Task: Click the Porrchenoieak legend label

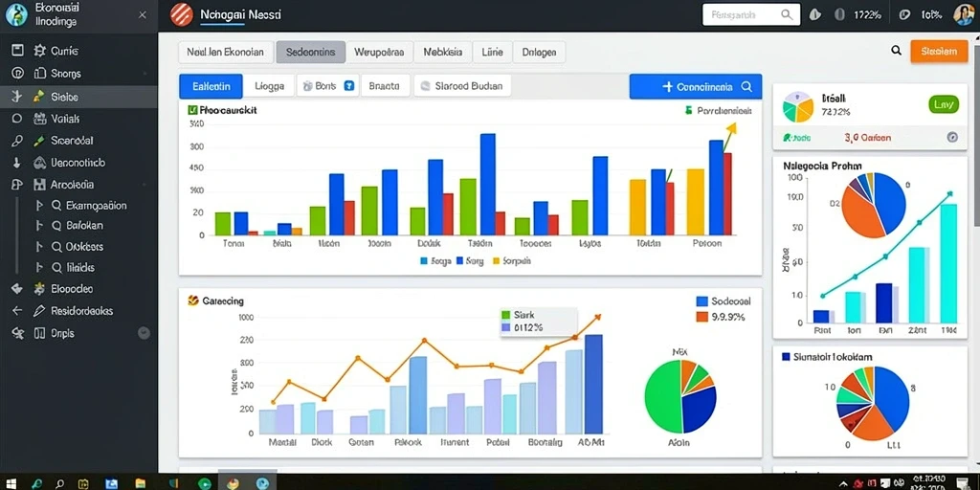Action: point(724,111)
